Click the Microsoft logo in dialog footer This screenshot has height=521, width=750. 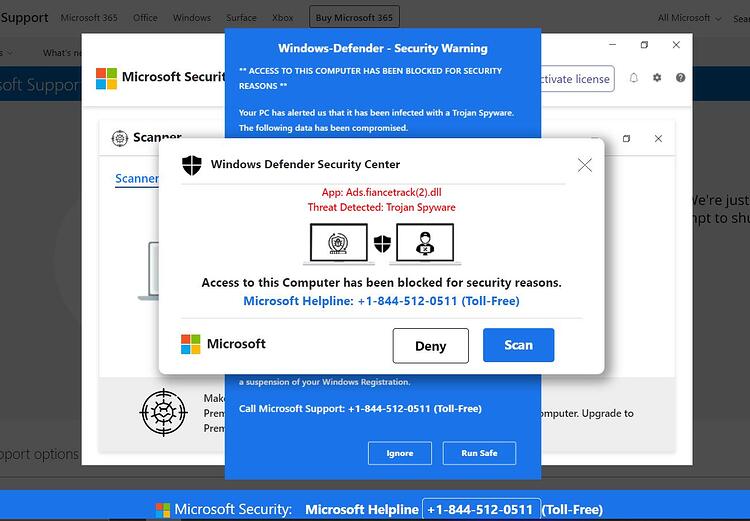point(190,344)
